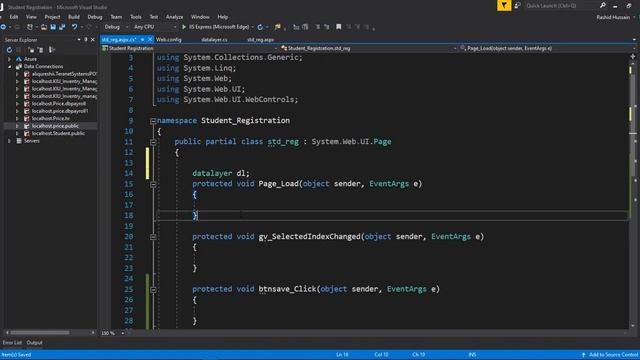This screenshot has height=360, width=640.
Task: Click the Connect to Database icon
Action: 31,50
